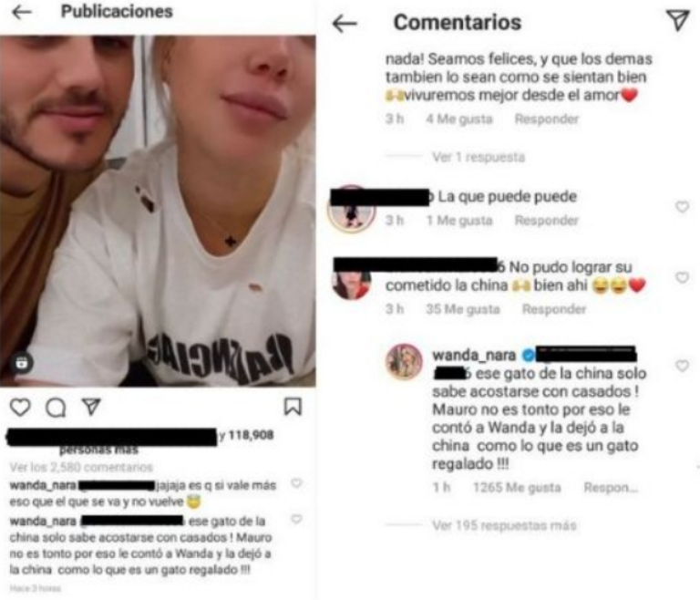The image size is (700, 600).
Task: Like the 'La que puede puede' comment
Action: pos(682,206)
